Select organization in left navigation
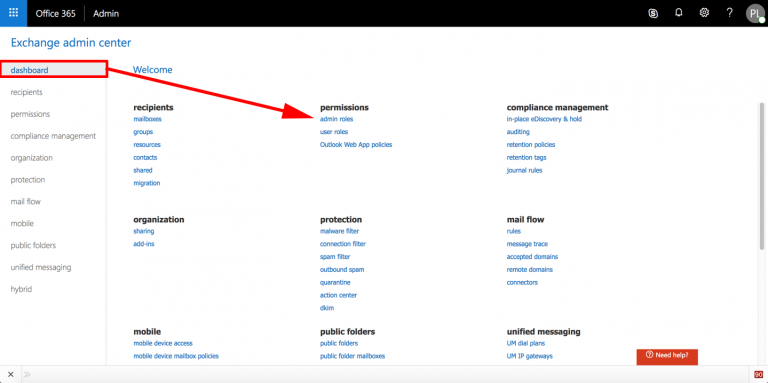This screenshot has height=383, width=768. [32, 158]
